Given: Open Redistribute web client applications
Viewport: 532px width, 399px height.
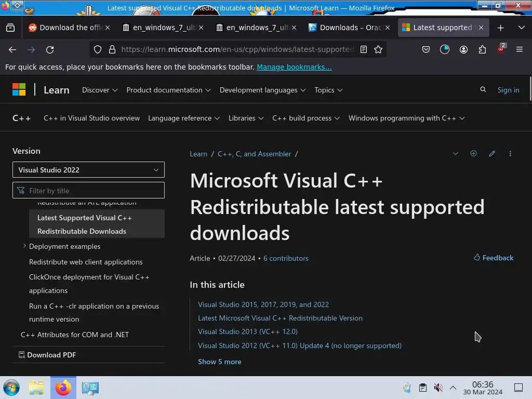Looking at the screenshot, I should pos(86,262).
